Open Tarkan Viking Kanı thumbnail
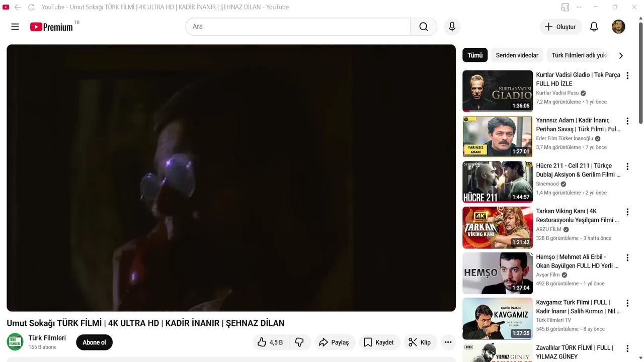 [498, 227]
